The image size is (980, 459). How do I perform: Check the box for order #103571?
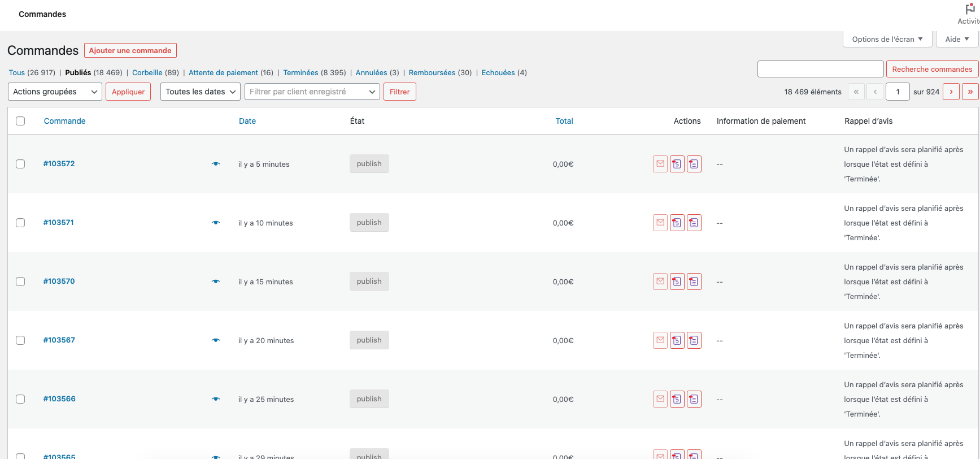pyautogui.click(x=20, y=223)
